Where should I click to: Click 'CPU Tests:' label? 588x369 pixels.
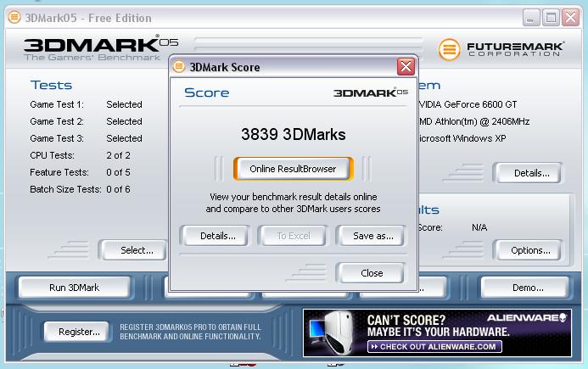[x=52, y=155]
